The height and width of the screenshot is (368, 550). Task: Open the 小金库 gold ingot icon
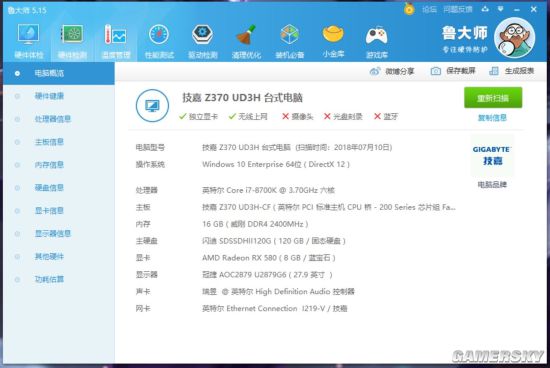(x=333, y=41)
